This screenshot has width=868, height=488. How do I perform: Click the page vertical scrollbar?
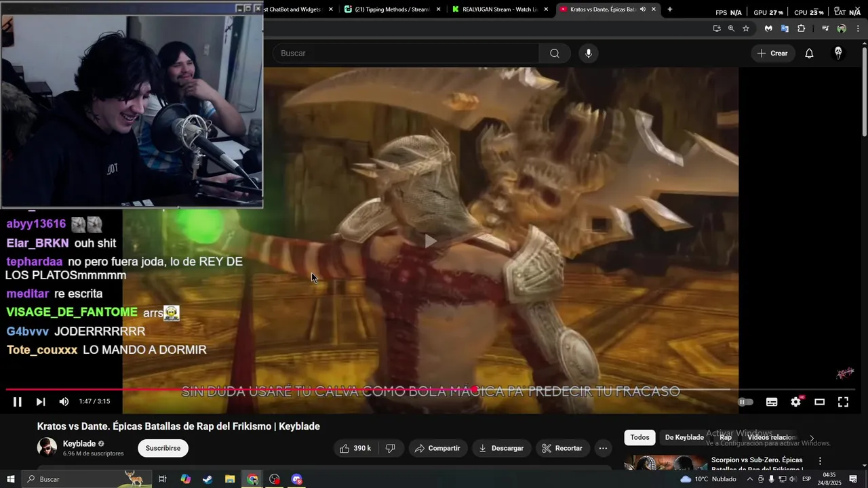point(864,91)
